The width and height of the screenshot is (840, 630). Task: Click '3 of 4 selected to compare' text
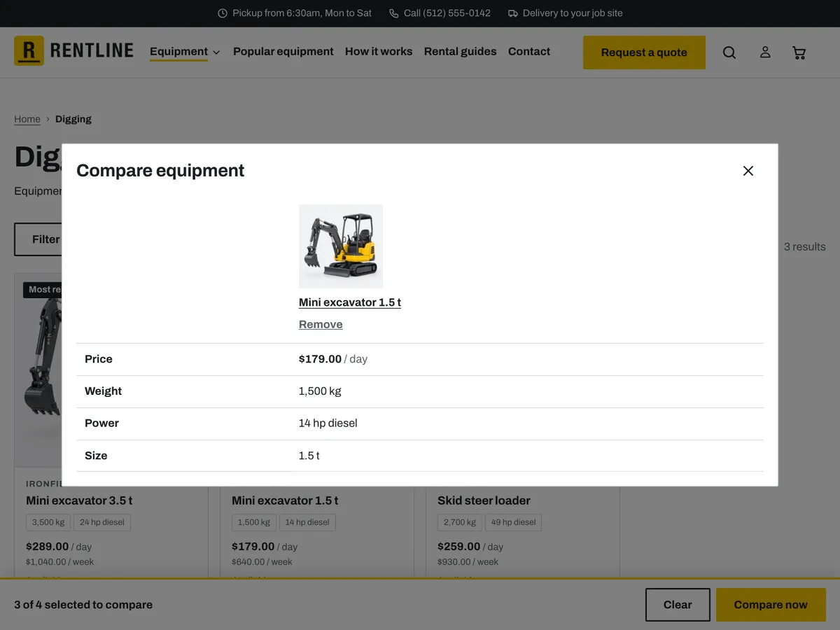click(x=83, y=605)
